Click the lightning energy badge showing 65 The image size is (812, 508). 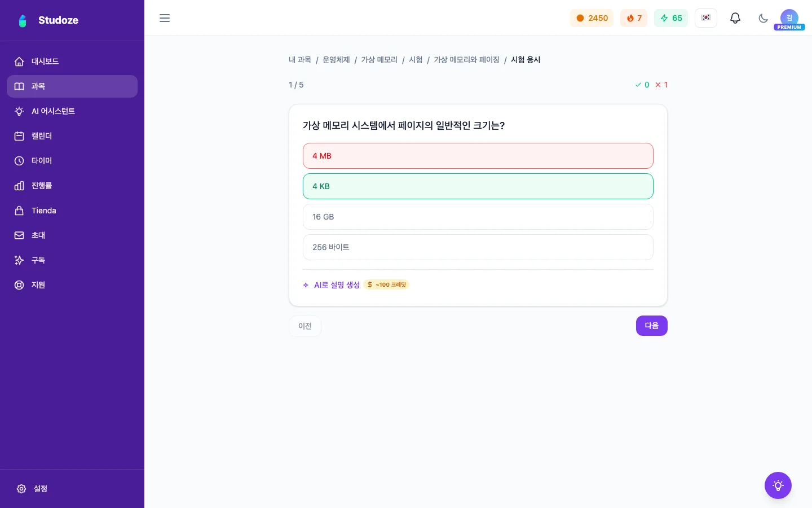(x=671, y=18)
